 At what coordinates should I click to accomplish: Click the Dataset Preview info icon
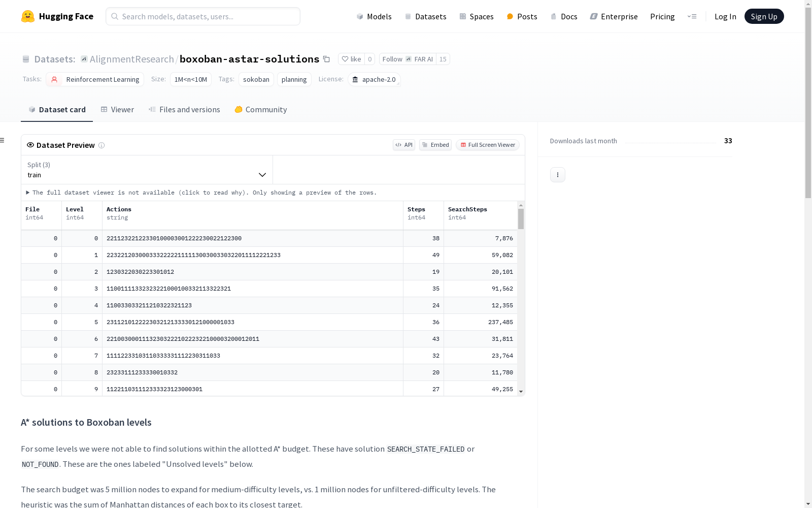[101, 145]
